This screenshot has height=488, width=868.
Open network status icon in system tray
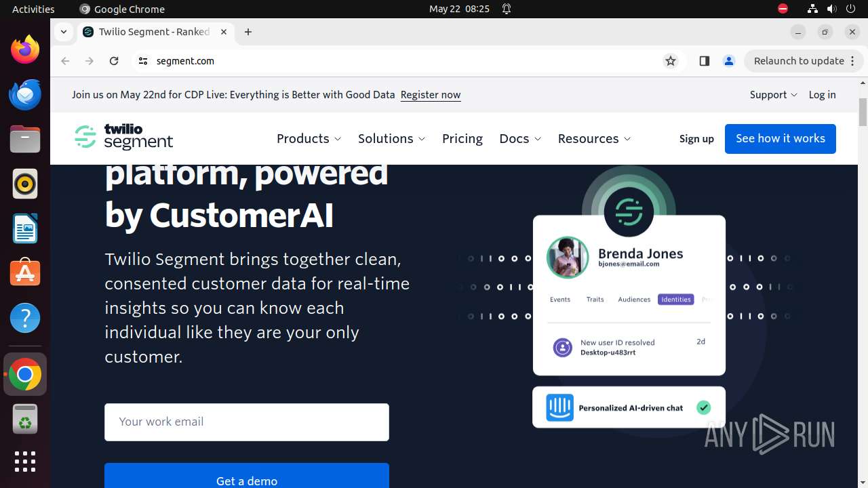[812, 9]
